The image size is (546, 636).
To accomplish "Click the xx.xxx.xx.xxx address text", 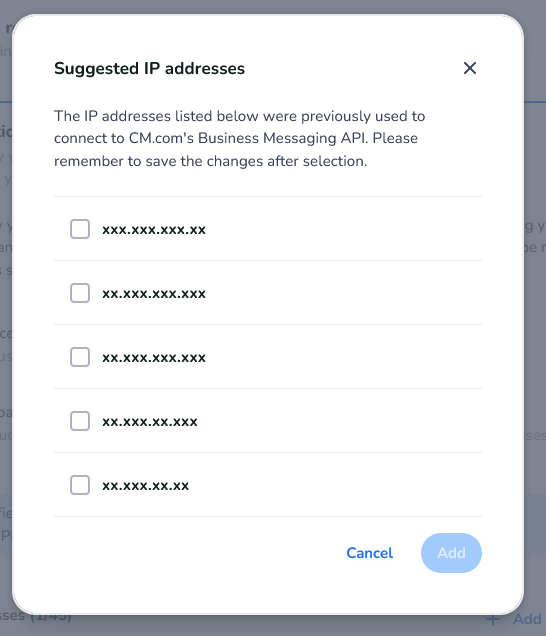I will click(x=150, y=422).
